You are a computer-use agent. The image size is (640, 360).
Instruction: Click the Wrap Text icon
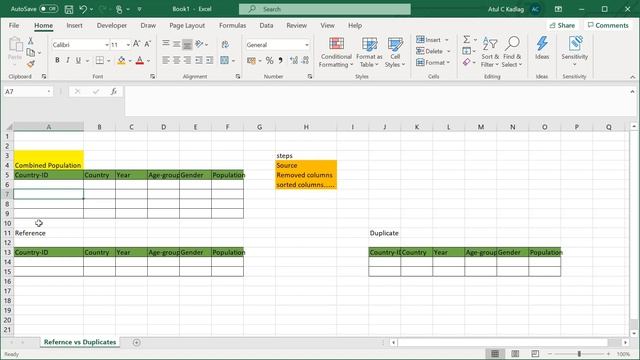tap(225, 44)
